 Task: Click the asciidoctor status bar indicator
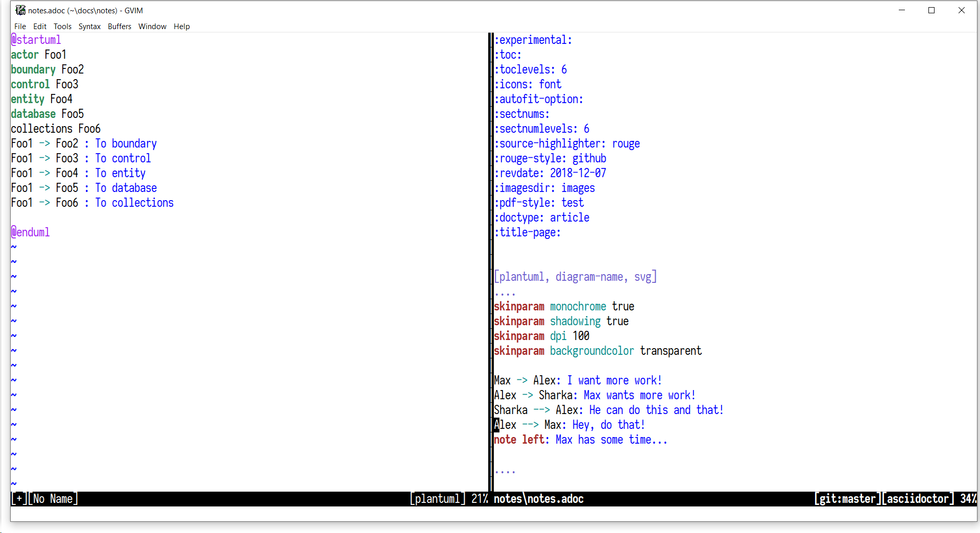pos(917,499)
